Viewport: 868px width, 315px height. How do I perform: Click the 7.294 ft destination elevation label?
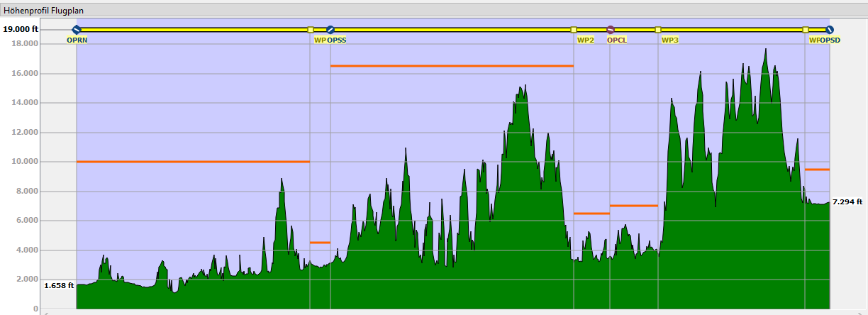pyautogui.click(x=847, y=201)
